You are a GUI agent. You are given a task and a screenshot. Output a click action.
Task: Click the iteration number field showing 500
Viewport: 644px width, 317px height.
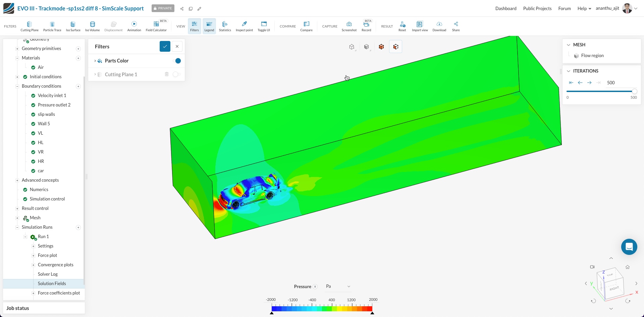621,83
